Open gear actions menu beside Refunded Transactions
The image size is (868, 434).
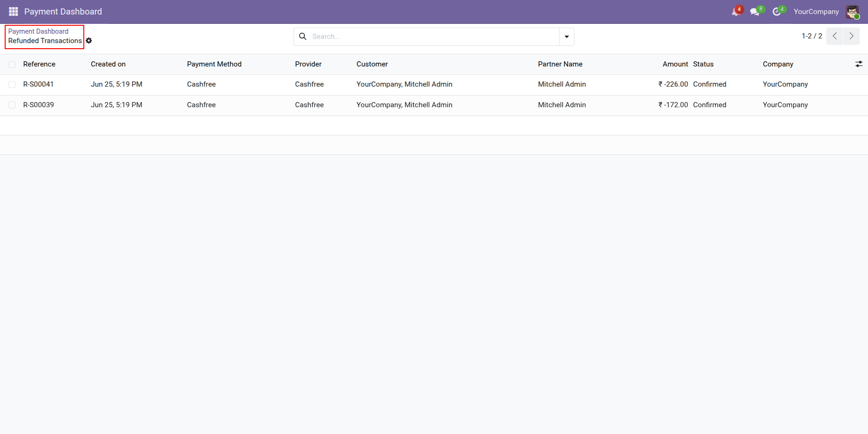[x=89, y=41]
